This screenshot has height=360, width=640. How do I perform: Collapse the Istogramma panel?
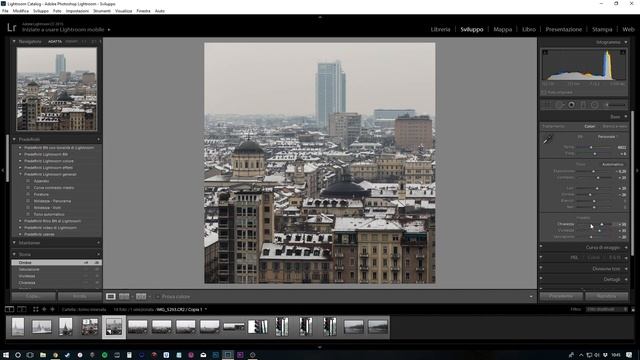(x=626, y=42)
